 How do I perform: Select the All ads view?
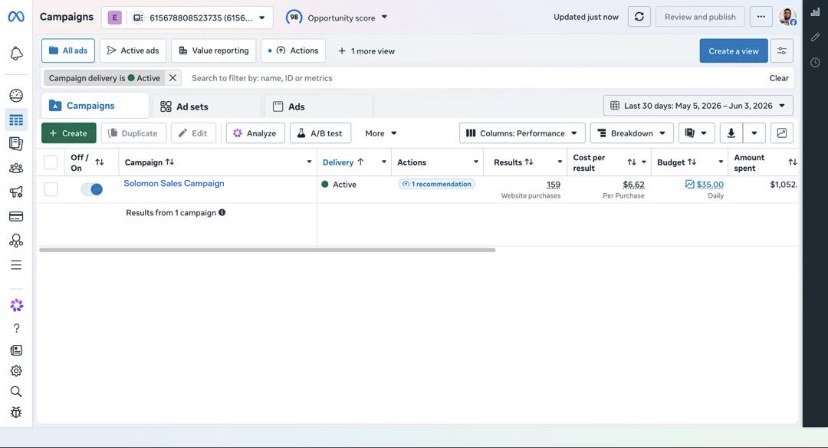[x=68, y=51]
